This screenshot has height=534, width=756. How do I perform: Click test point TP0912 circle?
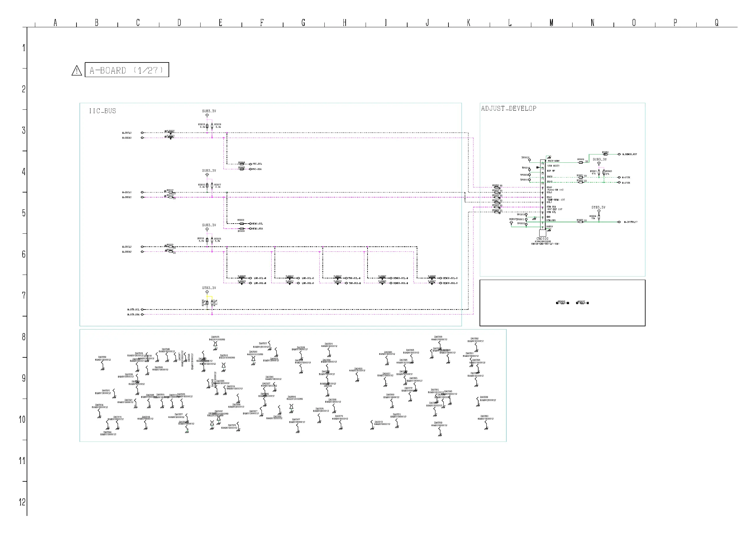(529, 160)
